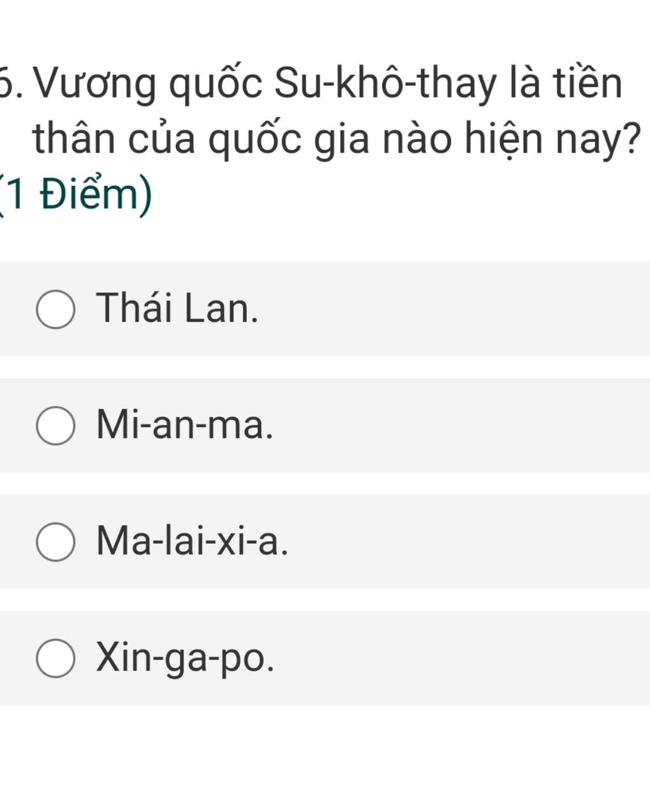650x812 pixels.
Task: Click the blank white area above the question
Action: tap(325, 29)
